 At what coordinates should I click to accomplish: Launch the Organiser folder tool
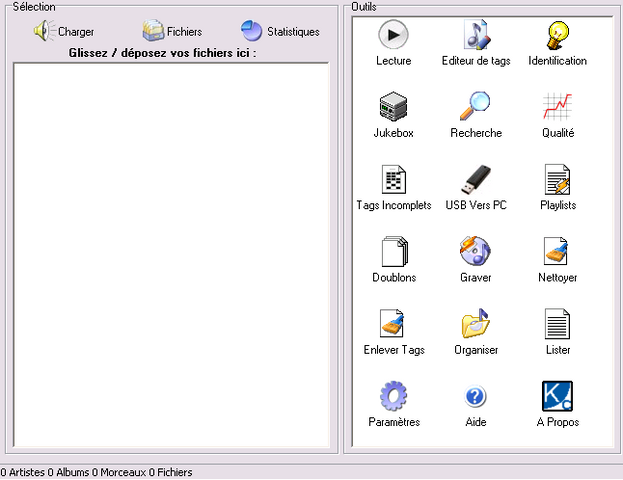476,332
